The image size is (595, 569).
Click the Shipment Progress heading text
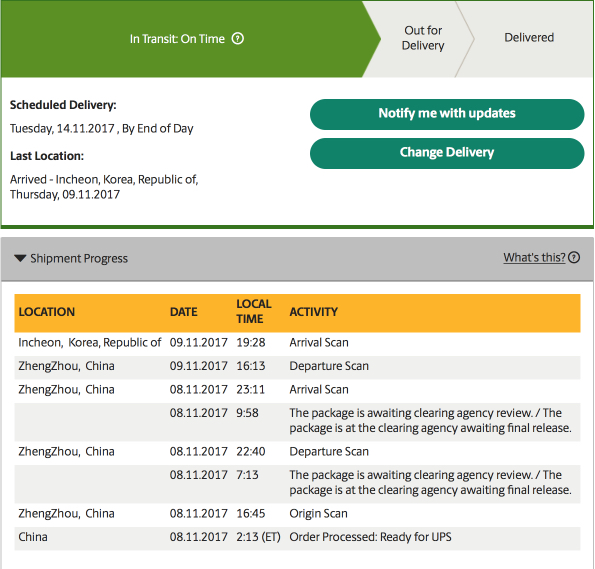pyautogui.click(x=79, y=258)
